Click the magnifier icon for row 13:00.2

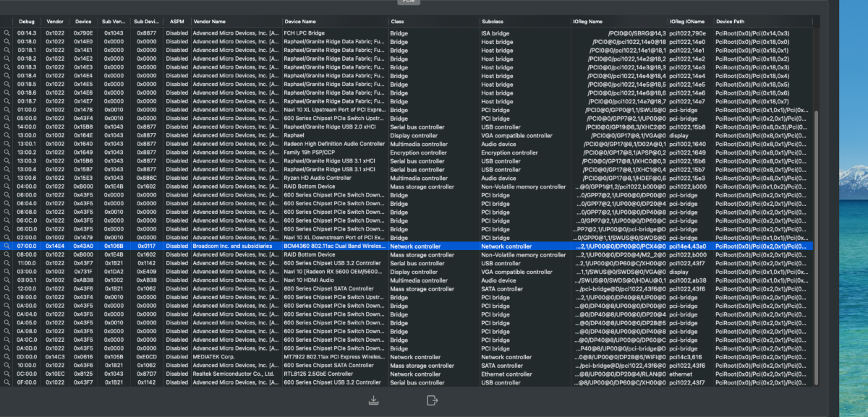pyautogui.click(x=7, y=152)
